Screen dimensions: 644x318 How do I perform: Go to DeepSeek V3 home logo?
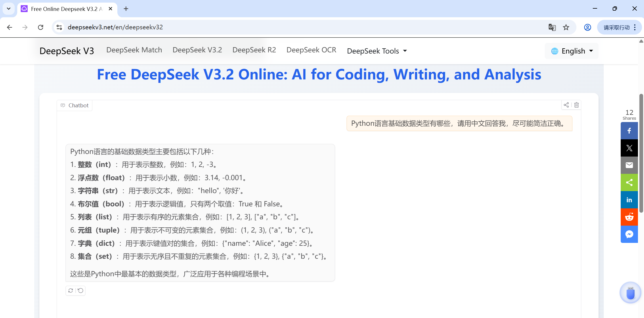coord(67,51)
